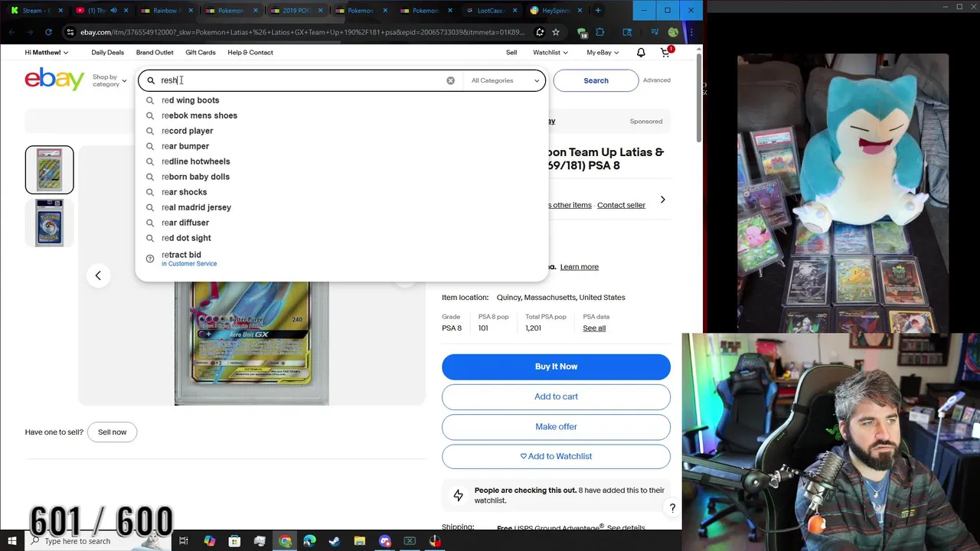Screen dimensions: 980x551
Task: Click the blue Search button
Action: [x=596, y=80]
